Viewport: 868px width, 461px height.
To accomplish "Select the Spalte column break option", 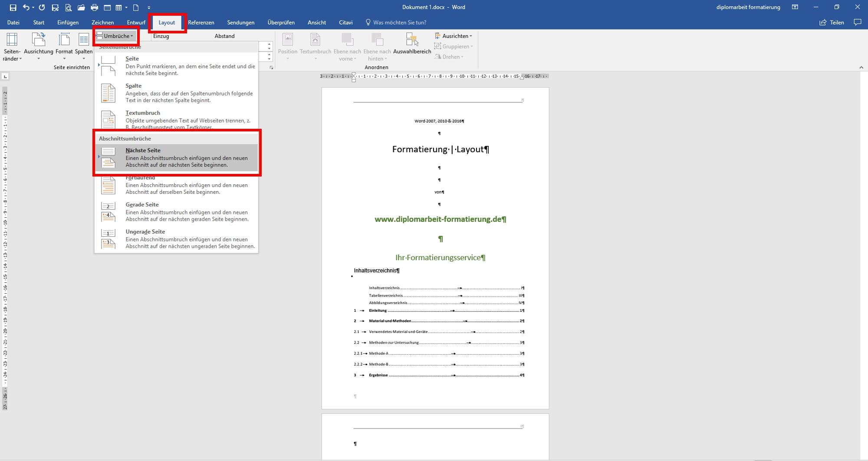I will (177, 93).
